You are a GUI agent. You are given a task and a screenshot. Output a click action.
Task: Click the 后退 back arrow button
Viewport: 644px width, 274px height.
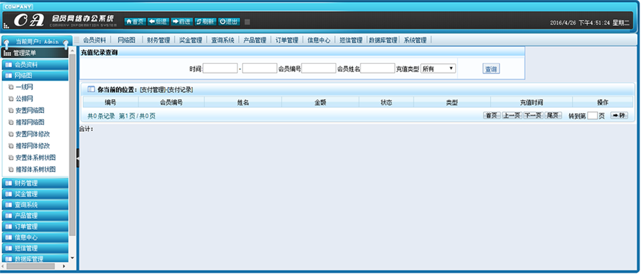[x=158, y=21]
